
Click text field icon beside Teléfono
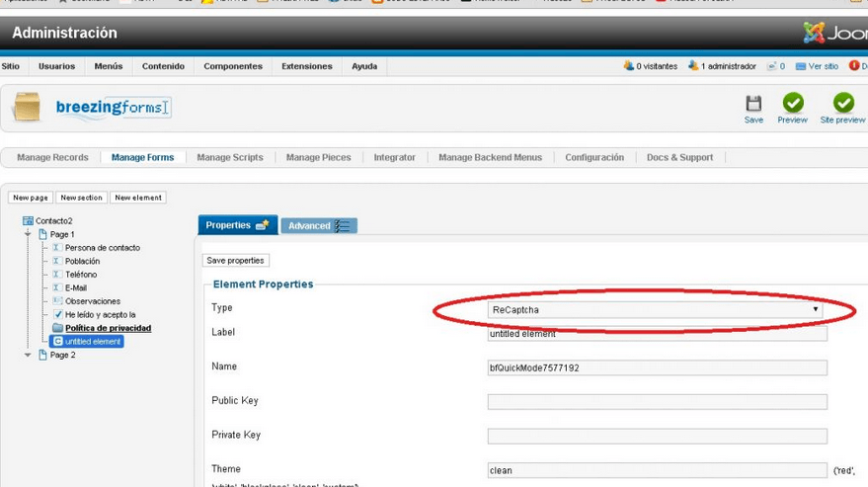(56, 275)
